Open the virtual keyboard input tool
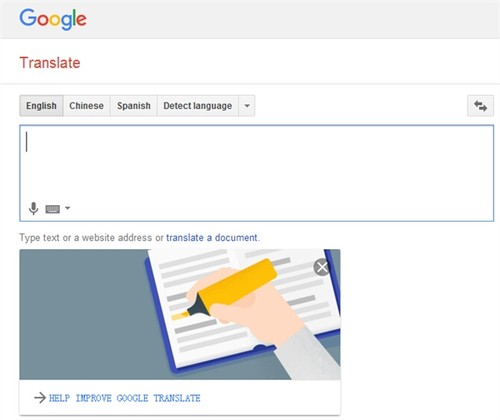500x420 pixels. pos(53,209)
